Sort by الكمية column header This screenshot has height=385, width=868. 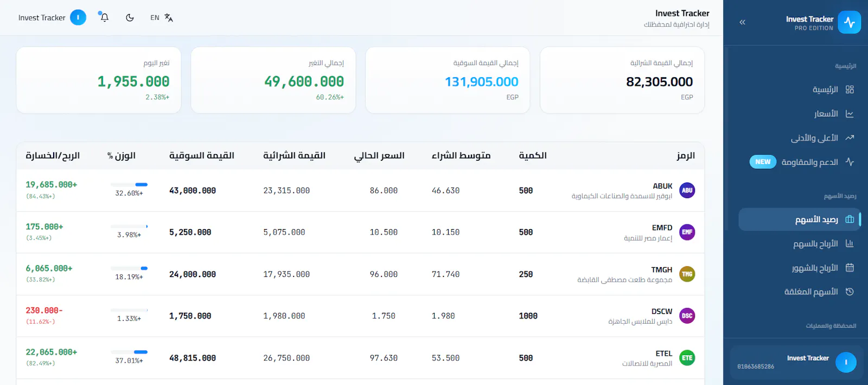point(533,156)
